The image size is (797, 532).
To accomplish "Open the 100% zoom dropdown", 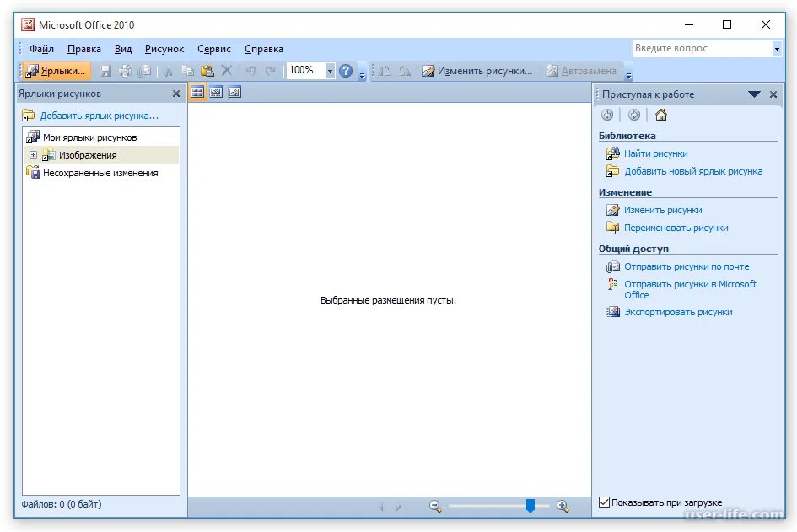I will coord(330,71).
